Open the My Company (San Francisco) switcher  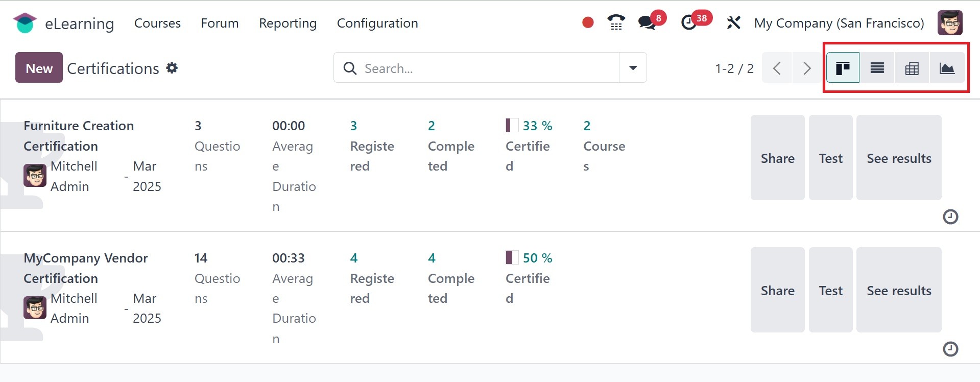point(839,23)
